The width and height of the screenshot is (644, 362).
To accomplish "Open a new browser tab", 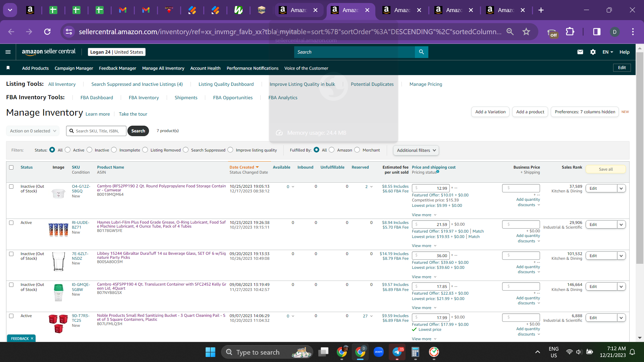I will pyautogui.click(x=541, y=10).
